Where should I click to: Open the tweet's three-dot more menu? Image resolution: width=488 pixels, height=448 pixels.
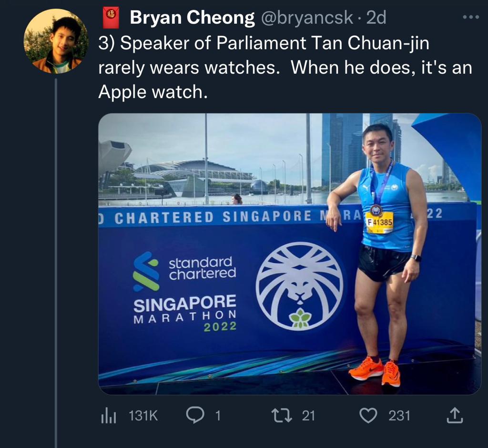(470, 18)
